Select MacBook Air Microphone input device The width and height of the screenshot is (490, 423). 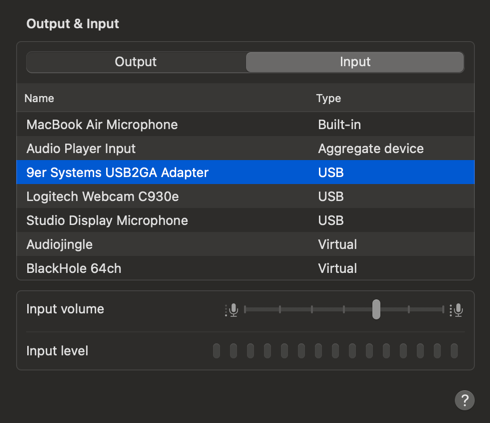pos(245,124)
